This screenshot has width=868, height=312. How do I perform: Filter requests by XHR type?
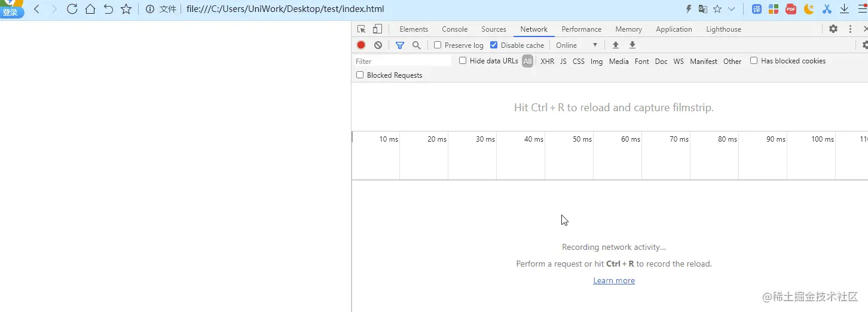pyautogui.click(x=547, y=61)
